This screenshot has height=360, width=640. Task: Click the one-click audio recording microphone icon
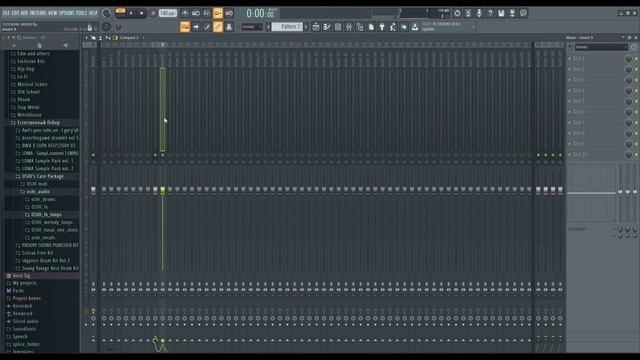point(479,13)
